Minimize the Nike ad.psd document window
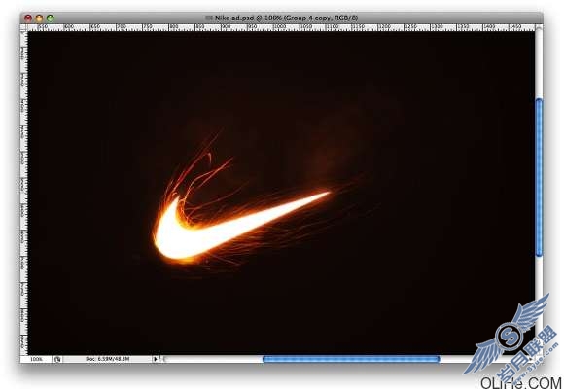The image size is (564, 392). (x=39, y=18)
